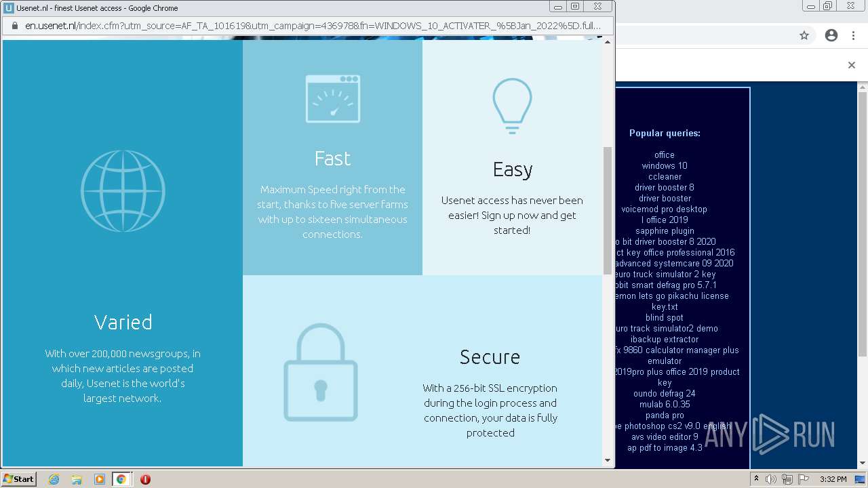Bookmark page with star icon in background Chrome
Image resolution: width=868 pixels, height=488 pixels.
(804, 35)
